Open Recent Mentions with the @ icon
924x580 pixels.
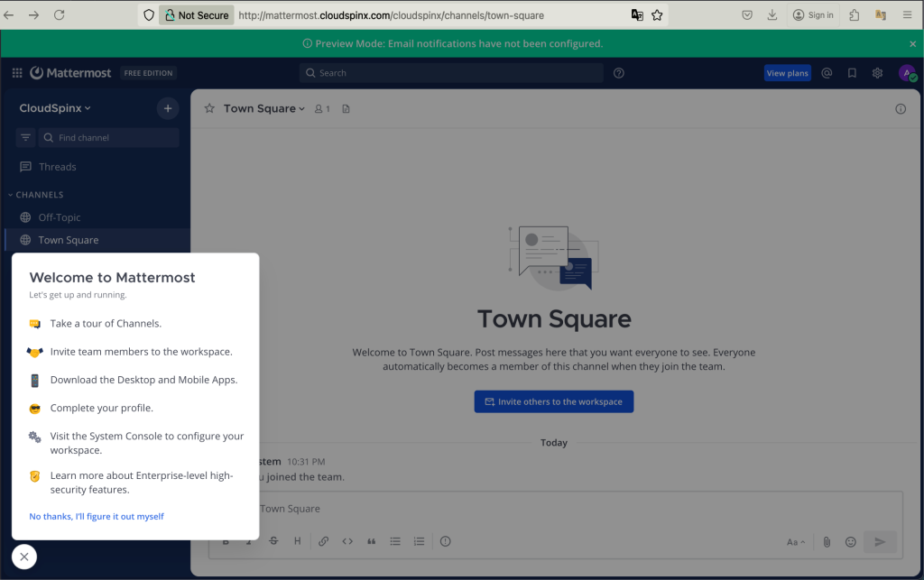(x=827, y=72)
